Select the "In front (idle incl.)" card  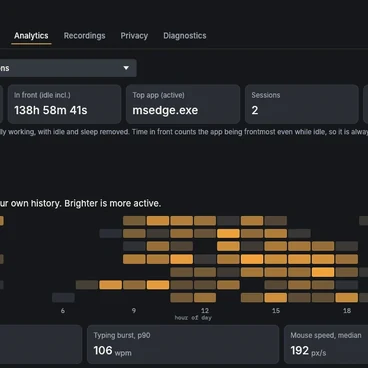[64, 104]
